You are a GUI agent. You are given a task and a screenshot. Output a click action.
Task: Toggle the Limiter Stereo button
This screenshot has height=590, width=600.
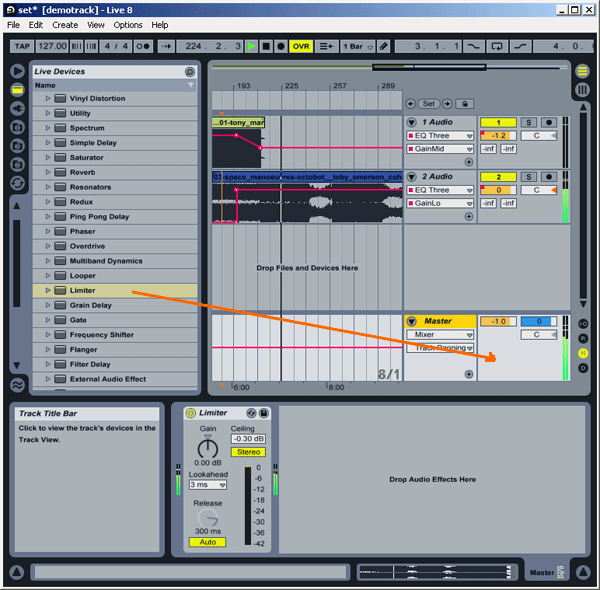[x=247, y=452]
